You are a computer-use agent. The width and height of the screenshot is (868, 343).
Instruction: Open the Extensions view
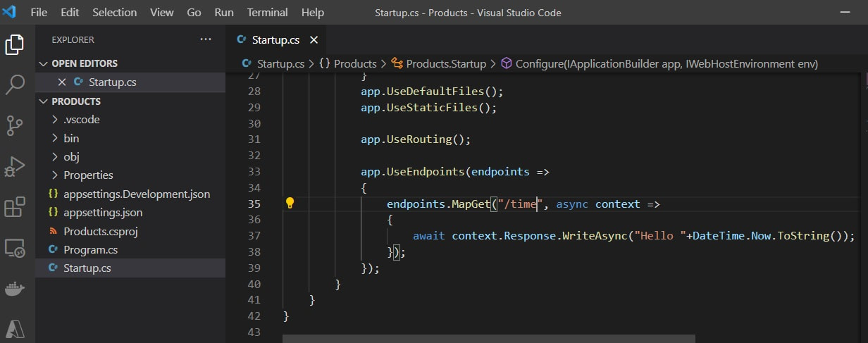coord(15,208)
